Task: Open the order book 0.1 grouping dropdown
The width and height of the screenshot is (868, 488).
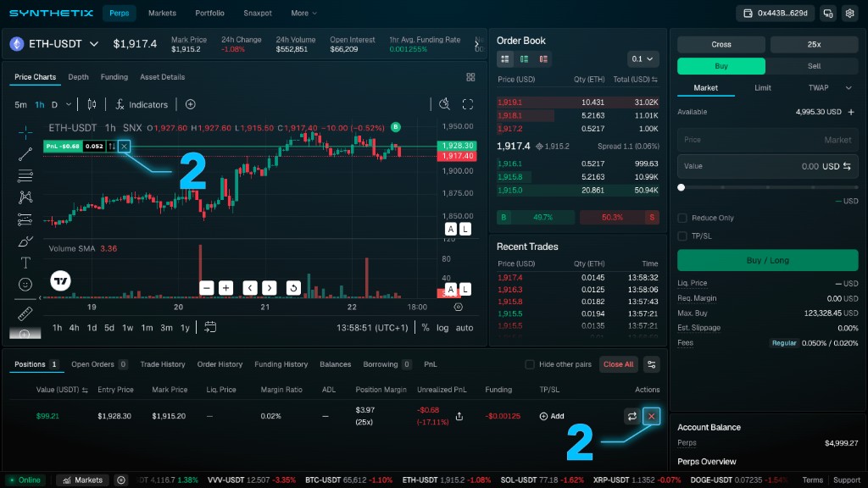Action: point(643,58)
